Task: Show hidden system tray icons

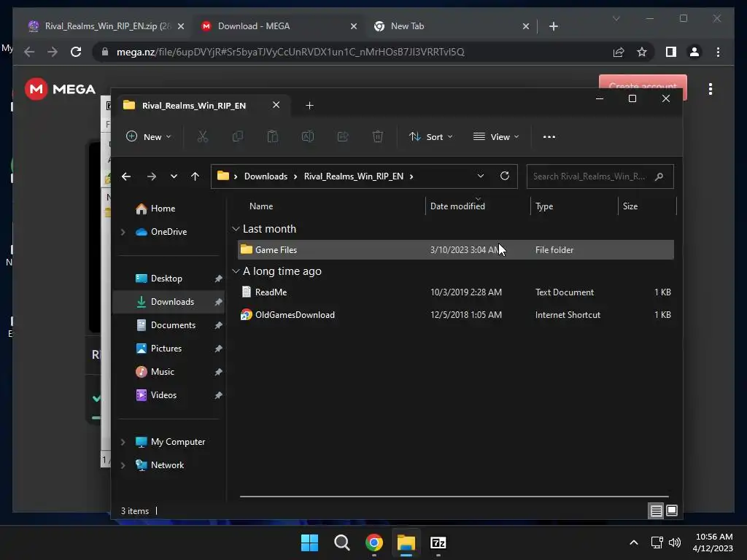Action: [634, 542]
